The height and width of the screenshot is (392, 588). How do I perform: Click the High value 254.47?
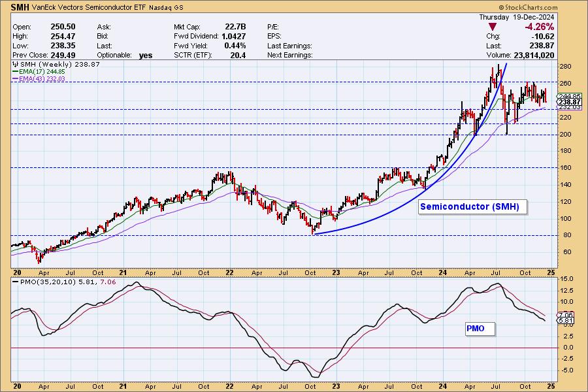(x=63, y=37)
